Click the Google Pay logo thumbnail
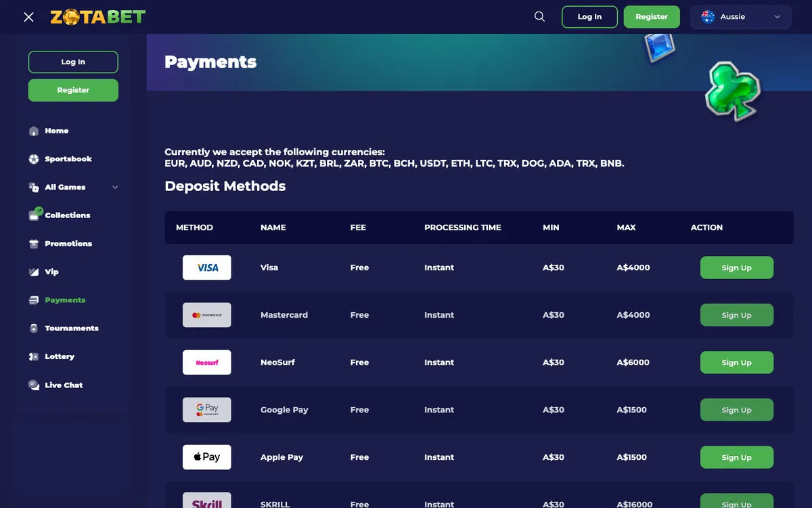 207,410
